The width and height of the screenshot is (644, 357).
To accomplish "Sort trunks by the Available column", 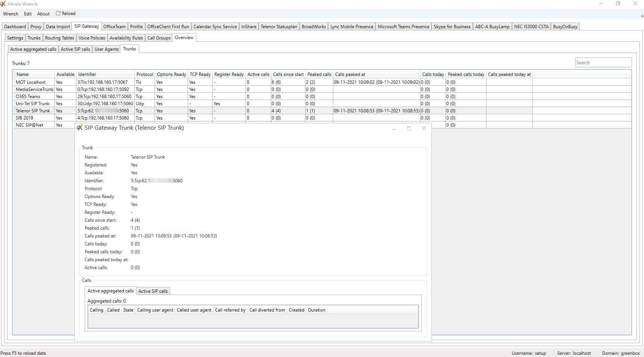I will coord(65,74).
